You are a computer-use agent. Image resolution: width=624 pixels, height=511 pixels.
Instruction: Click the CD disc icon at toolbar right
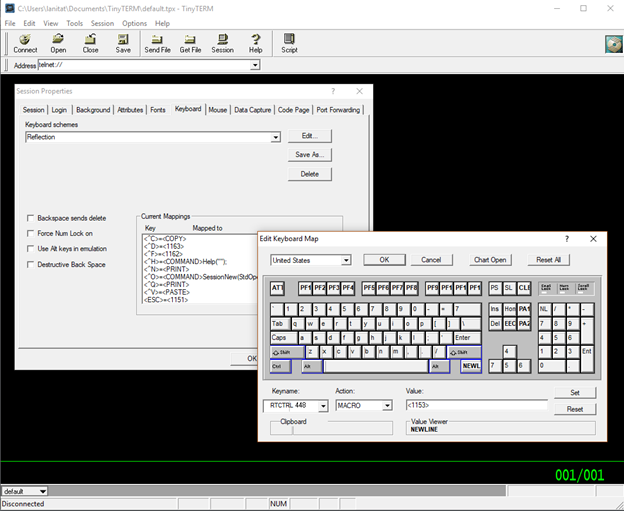click(x=613, y=44)
